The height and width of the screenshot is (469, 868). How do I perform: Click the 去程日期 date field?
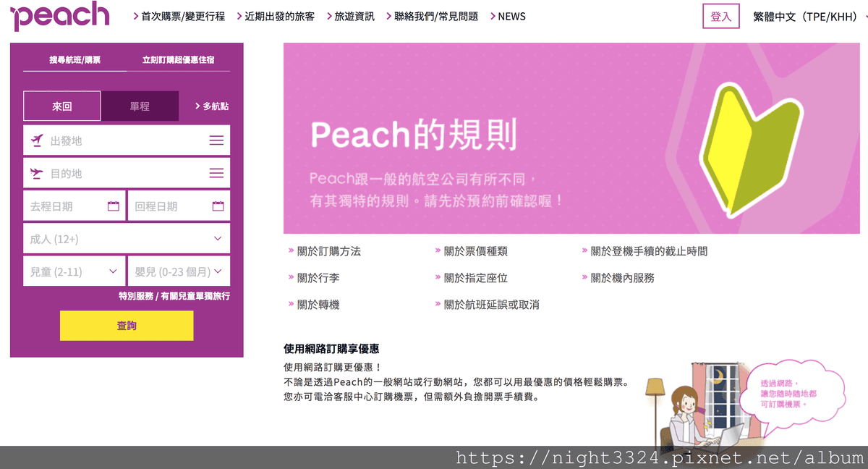coord(74,206)
